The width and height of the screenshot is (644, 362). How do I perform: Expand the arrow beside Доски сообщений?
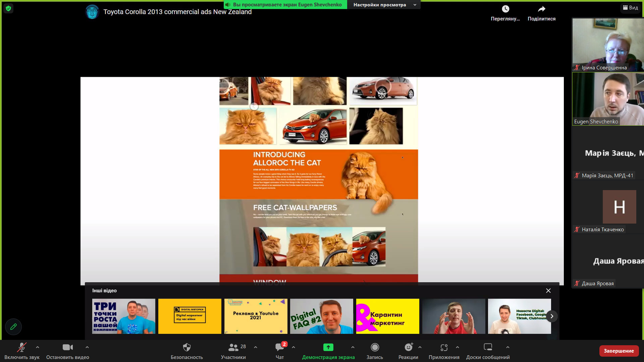(x=508, y=347)
